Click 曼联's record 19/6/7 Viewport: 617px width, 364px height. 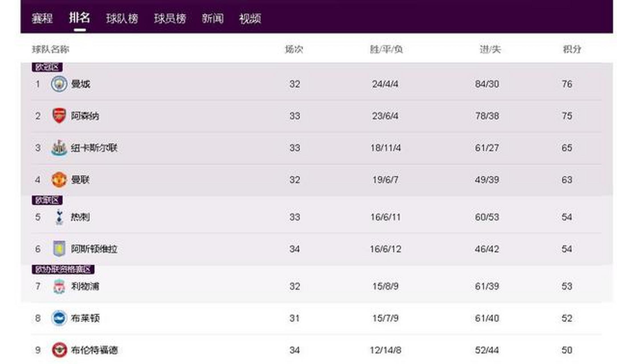click(x=385, y=180)
